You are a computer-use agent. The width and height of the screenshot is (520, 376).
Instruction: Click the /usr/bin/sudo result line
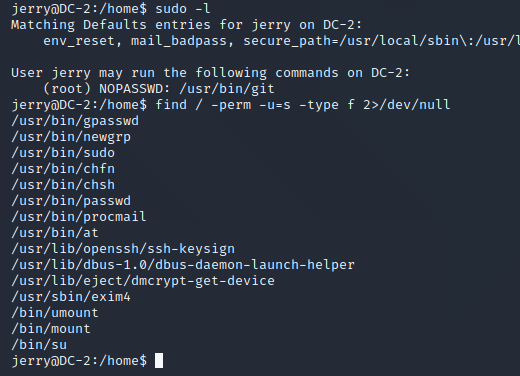point(63,153)
